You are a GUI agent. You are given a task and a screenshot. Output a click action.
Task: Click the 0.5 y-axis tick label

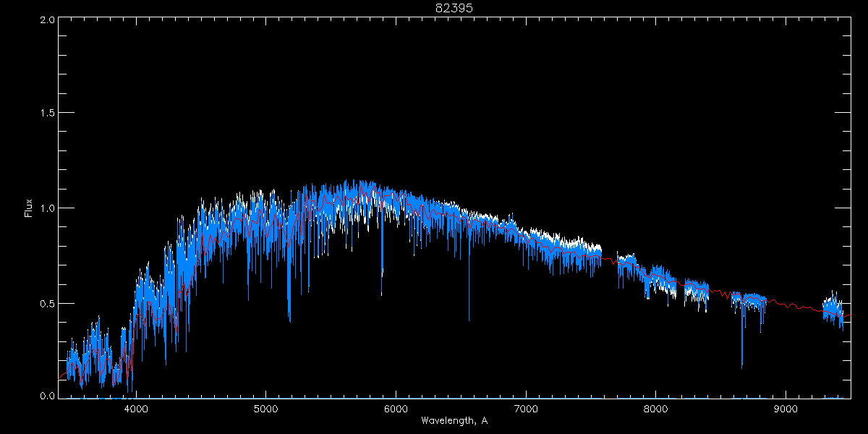tap(48, 303)
